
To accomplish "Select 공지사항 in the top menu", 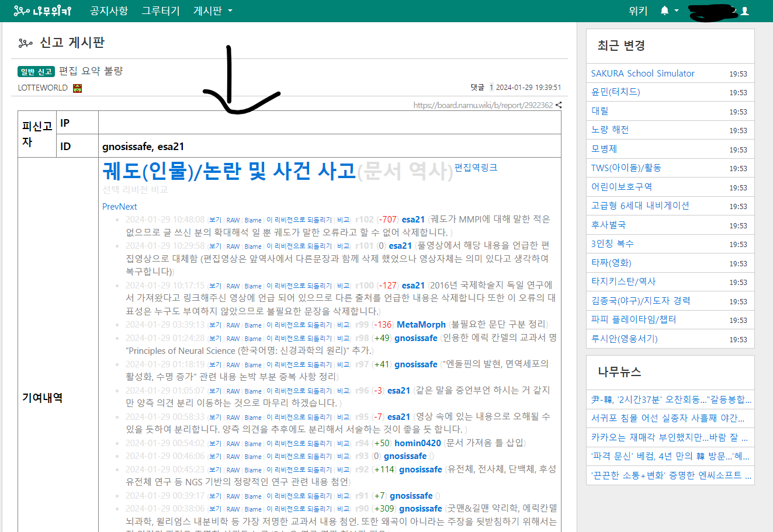I will pyautogui.click(x=109, y=11).
